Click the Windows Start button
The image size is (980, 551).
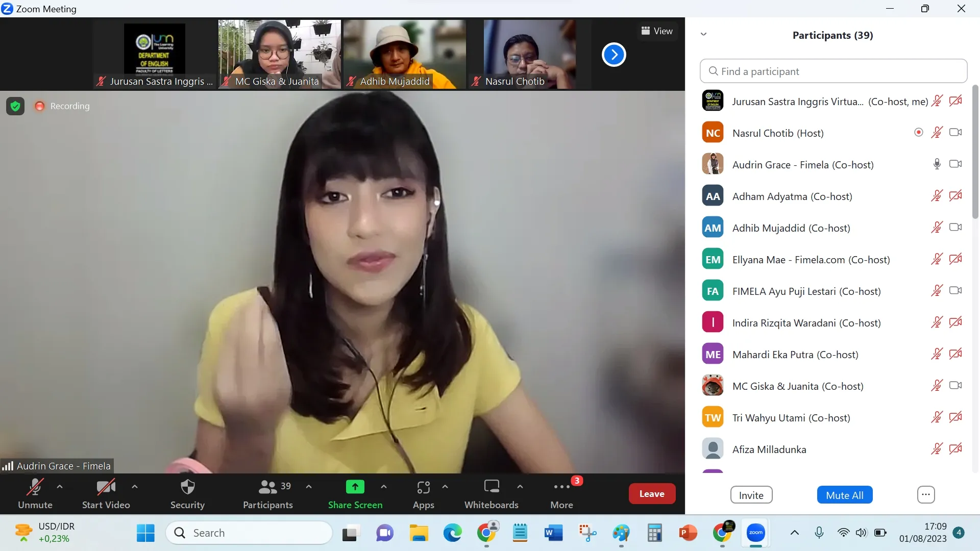point(145,533)
